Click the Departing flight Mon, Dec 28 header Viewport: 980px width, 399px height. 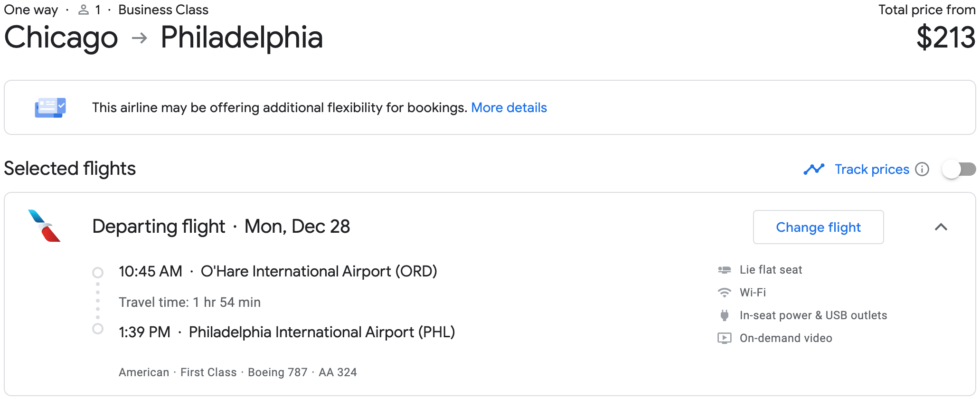(221, 227)
